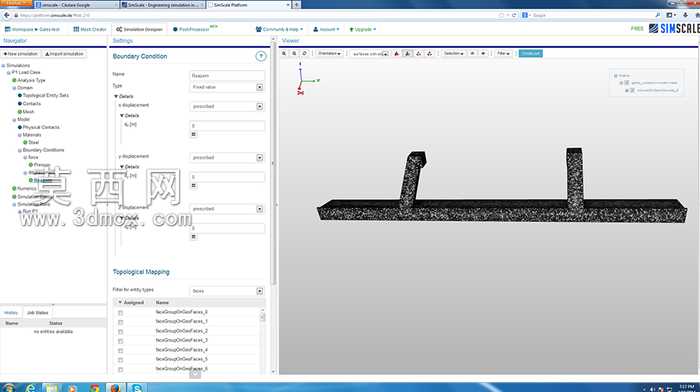Open the Filter dropdown in the Viewer toolbar
The width and height of the screenshot is (700, 392).
point(503,54)
